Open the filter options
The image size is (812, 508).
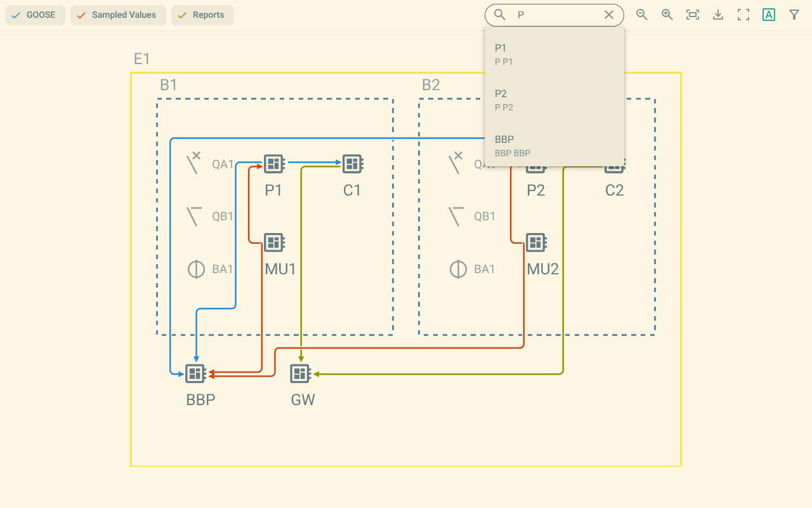[794, 15]
